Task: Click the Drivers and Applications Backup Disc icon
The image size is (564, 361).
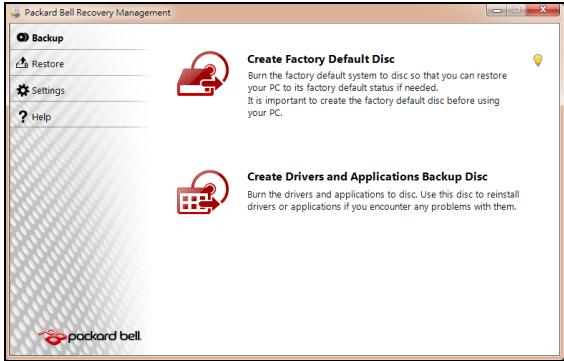Action: click(203, 192)
